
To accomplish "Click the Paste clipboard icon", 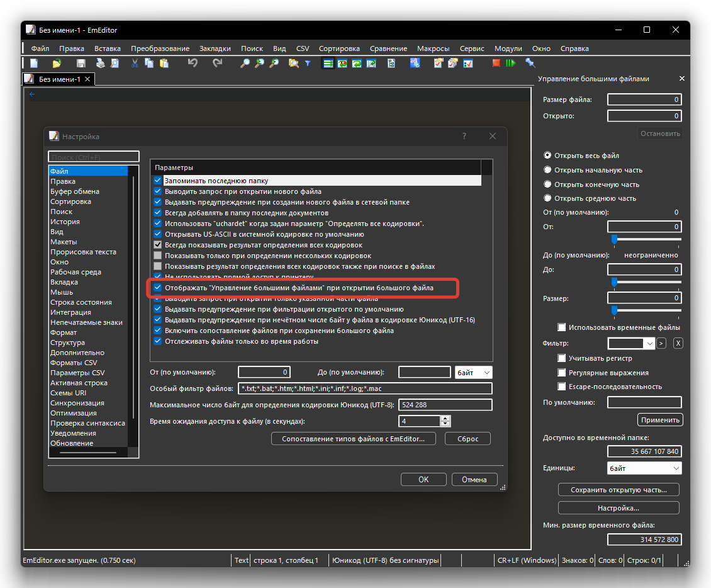I will tap(164, 64).
